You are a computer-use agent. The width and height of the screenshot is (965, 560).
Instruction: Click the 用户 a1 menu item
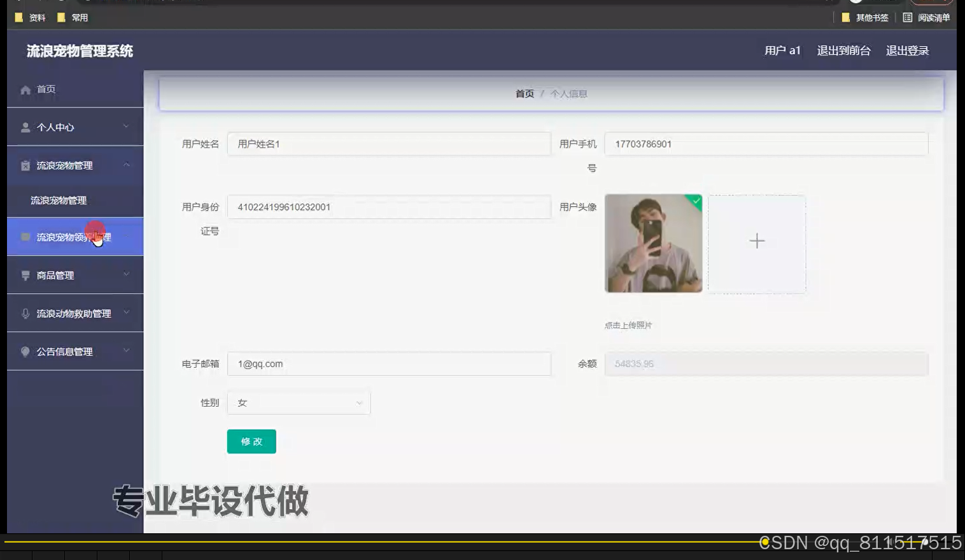click(782, 50)
